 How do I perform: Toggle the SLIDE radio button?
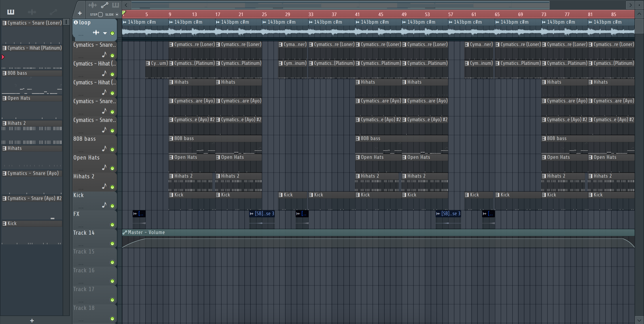pos(117,15)
